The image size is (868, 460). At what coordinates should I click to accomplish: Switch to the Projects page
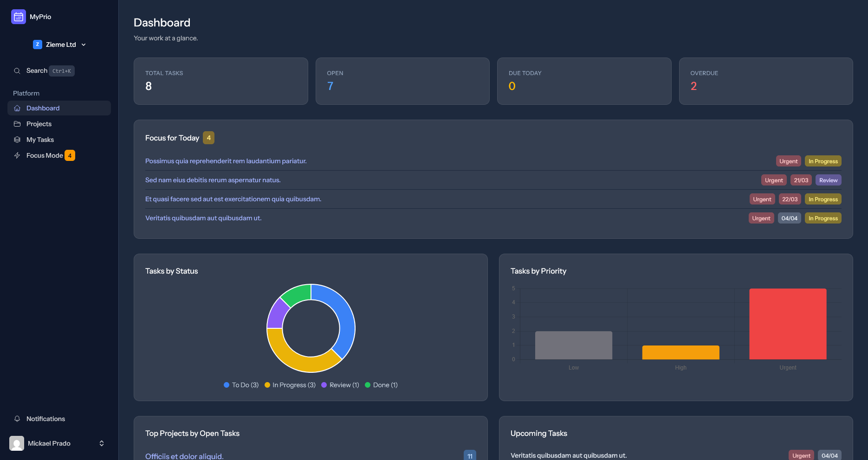(39, 124)
